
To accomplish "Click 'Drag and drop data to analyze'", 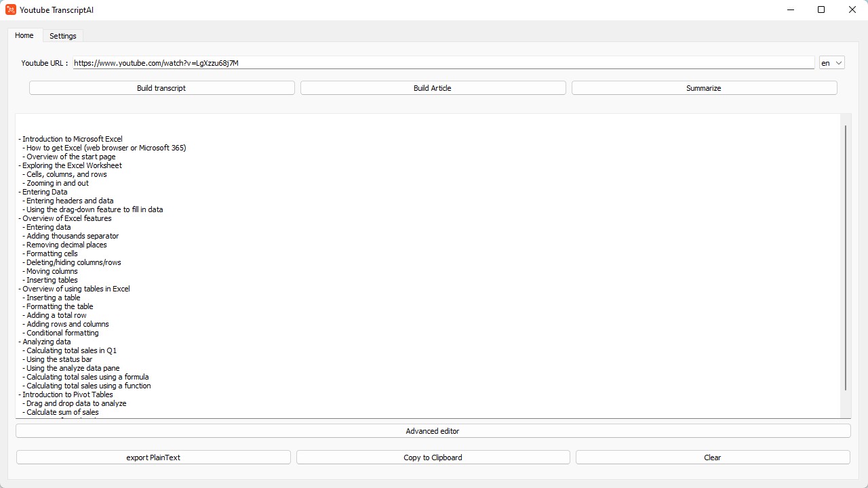I will 76,403.
